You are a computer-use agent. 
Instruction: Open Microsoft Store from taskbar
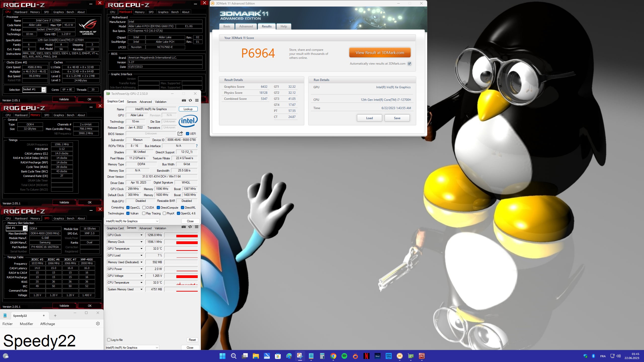coord(278,356)
